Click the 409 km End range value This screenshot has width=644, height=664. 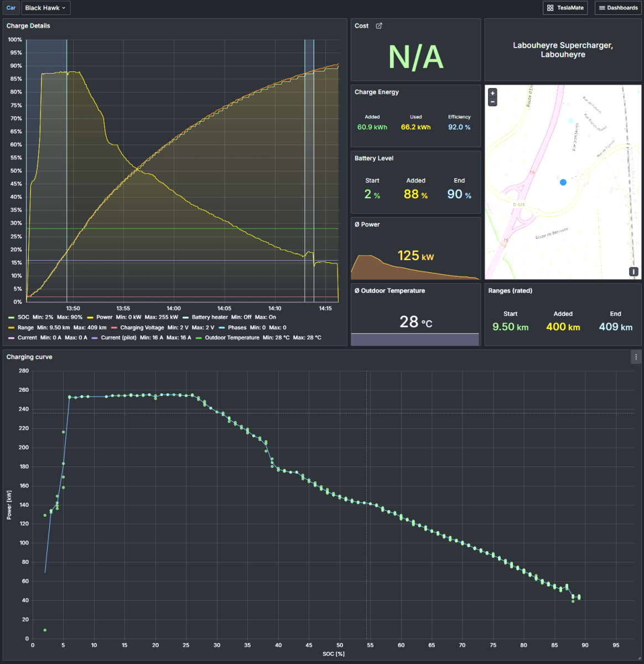(616, 327)
